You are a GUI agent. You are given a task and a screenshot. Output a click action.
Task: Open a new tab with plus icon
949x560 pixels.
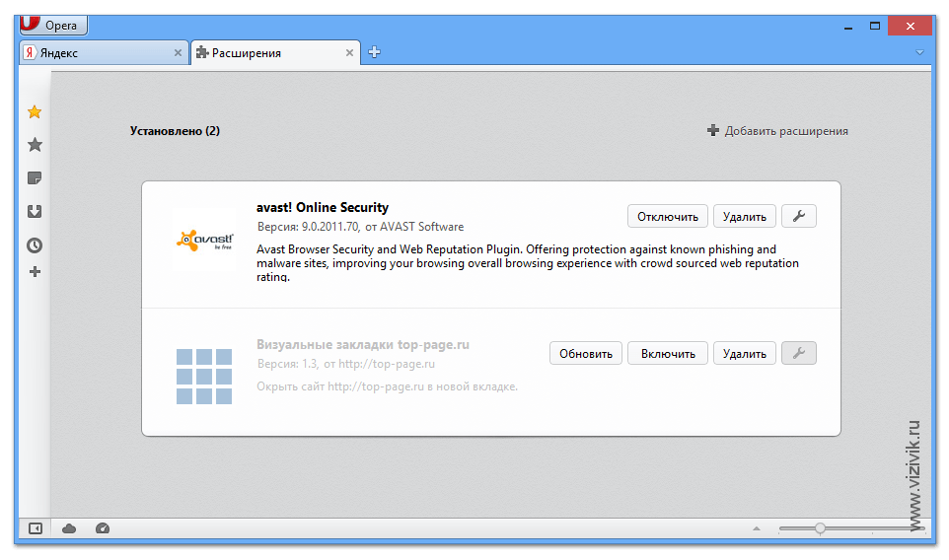[x=374, y=52]
